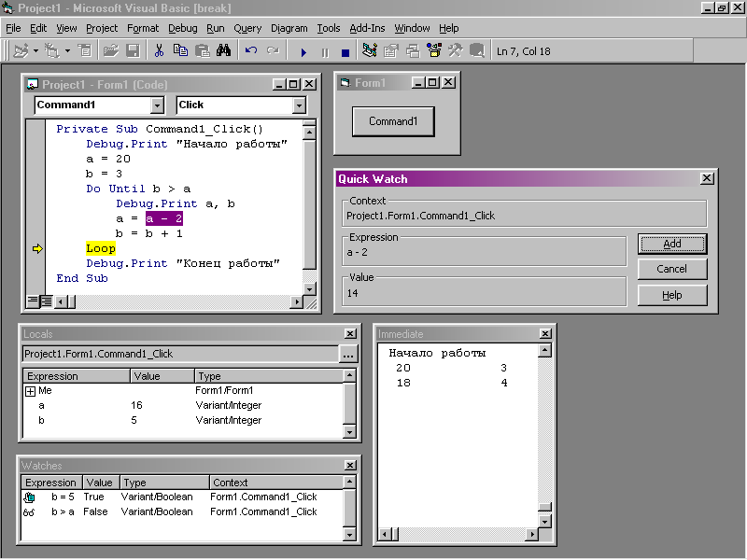
Task: Click the Undo arrow icon
Action: tap(251, 50)
